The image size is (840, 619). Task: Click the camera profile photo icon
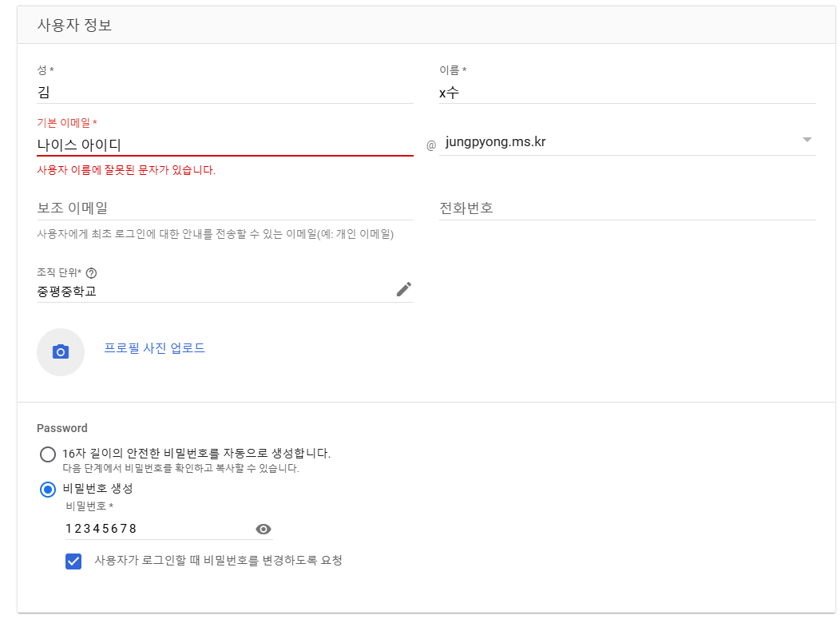click(61, 351)
